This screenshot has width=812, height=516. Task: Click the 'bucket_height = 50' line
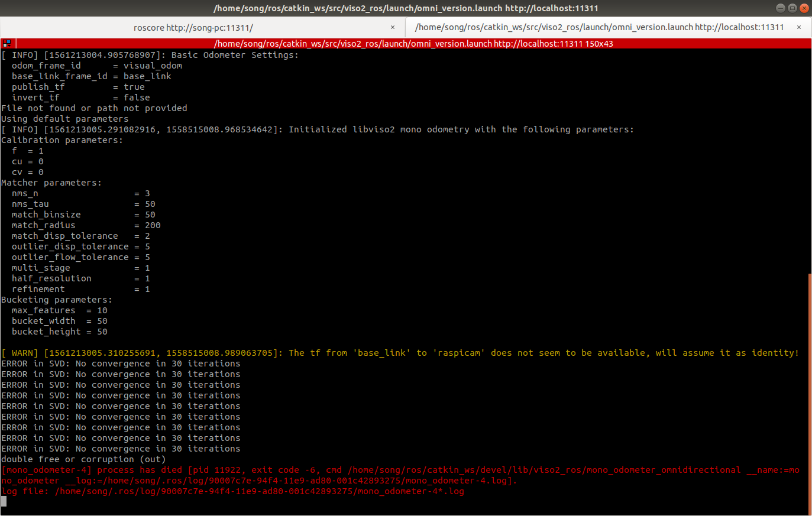pyautogui.click(x=60, y=332)
